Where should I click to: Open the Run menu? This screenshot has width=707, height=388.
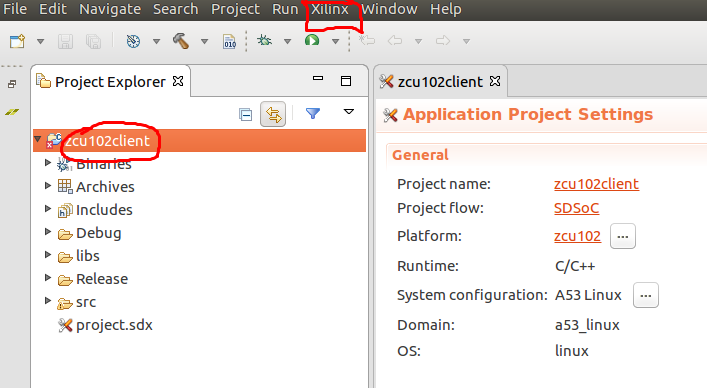pyautogui.click(x=285, y=9)
